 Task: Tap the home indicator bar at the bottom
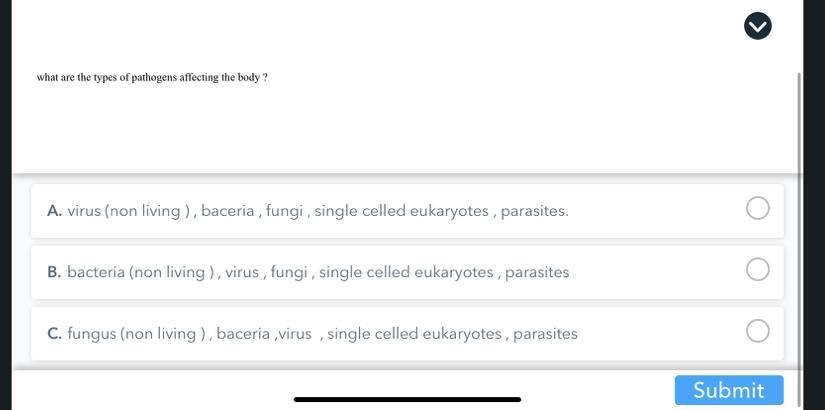point(407,399)
